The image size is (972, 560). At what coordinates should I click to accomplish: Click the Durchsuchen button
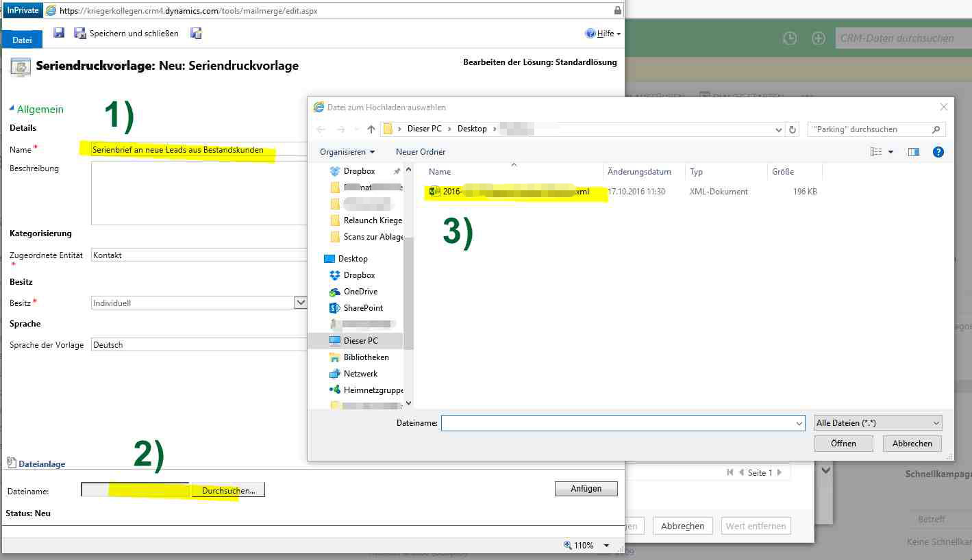coord(228,489)
